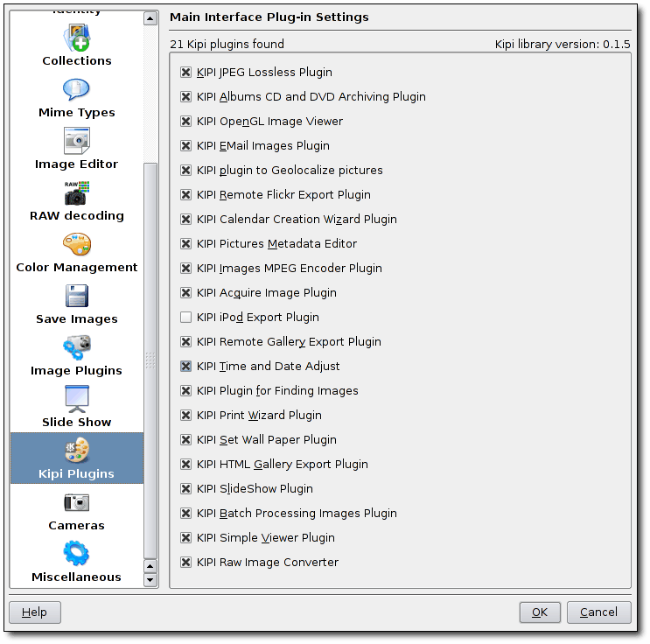This screenshot has width=650, height=644.
Task: Open Image Editor settings icon
Action: [77, 142]
